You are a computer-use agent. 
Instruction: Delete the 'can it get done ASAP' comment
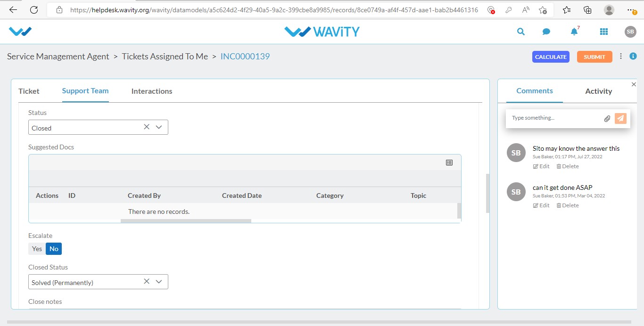568,205
